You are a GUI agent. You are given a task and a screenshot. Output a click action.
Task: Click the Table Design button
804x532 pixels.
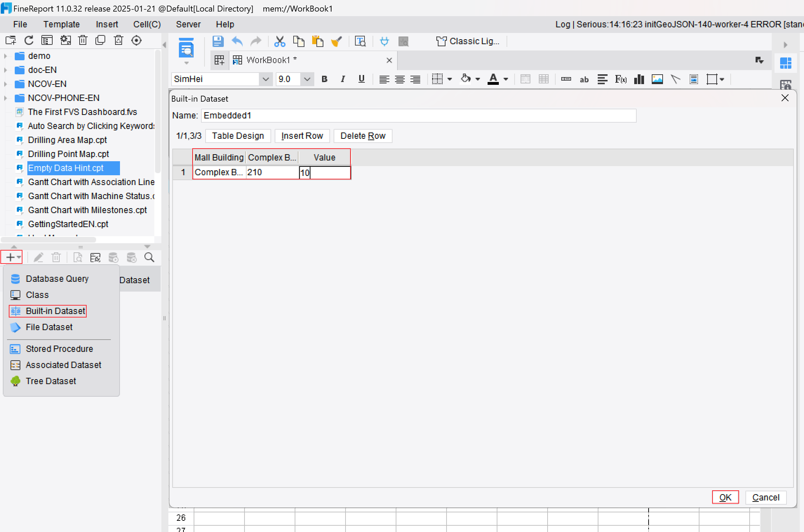[x=238, y=136]
